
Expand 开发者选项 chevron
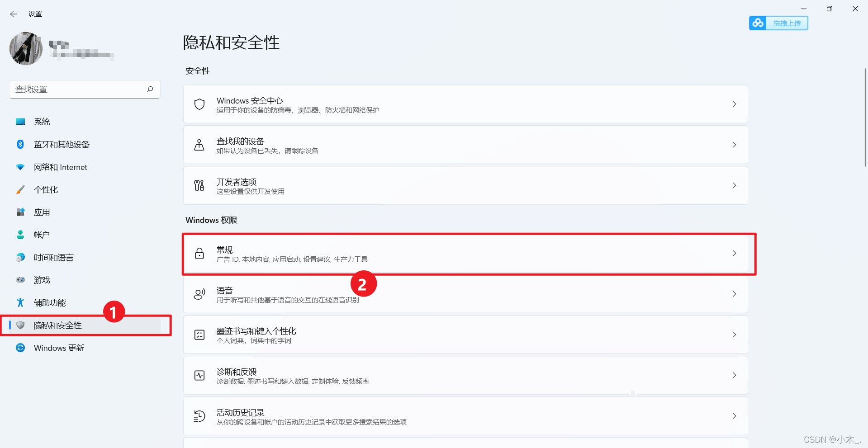tap(734, 185)
